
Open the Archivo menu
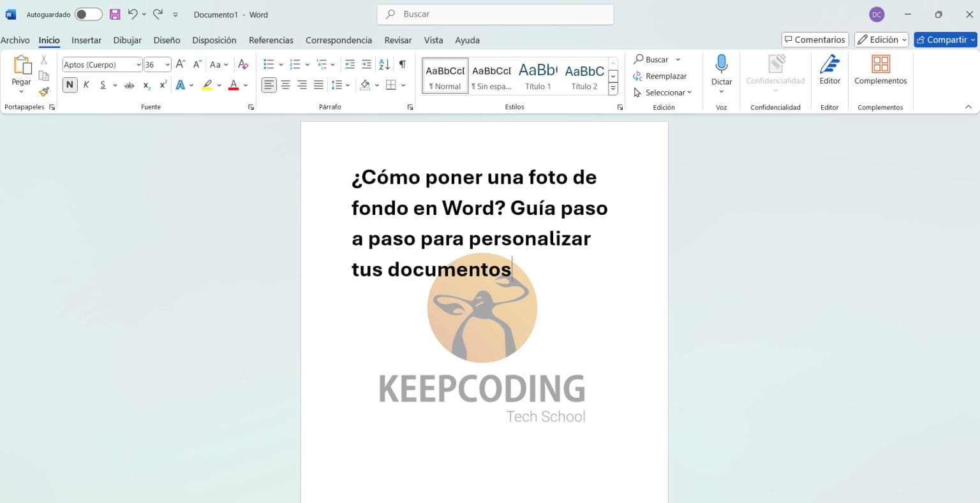point(15,40)
